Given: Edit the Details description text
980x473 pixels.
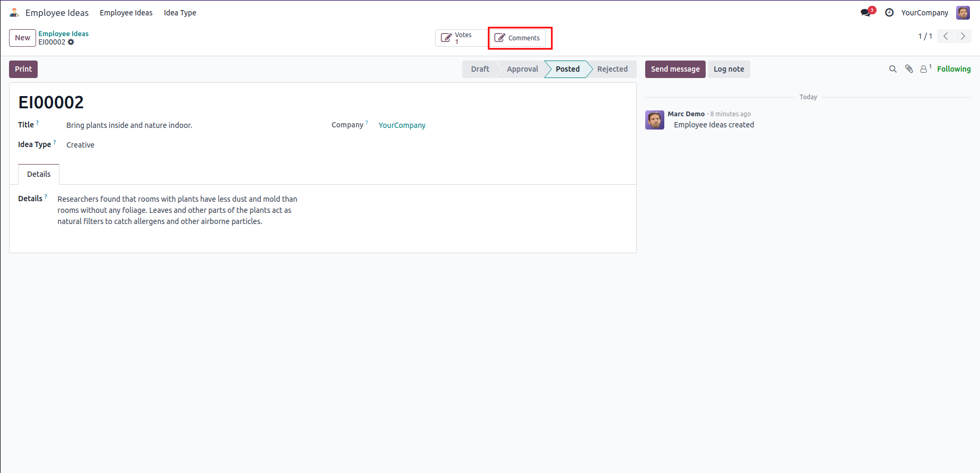Looking at the screenshot, I should coord(177,210).
